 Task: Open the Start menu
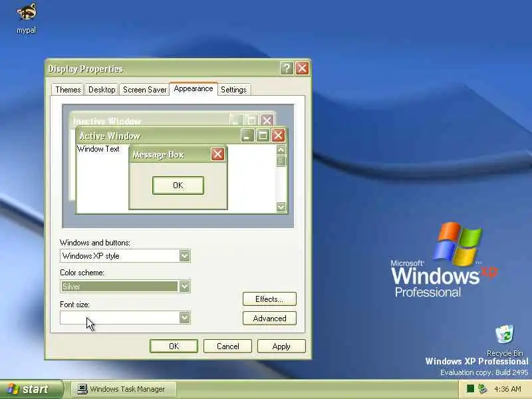(31, 389)
